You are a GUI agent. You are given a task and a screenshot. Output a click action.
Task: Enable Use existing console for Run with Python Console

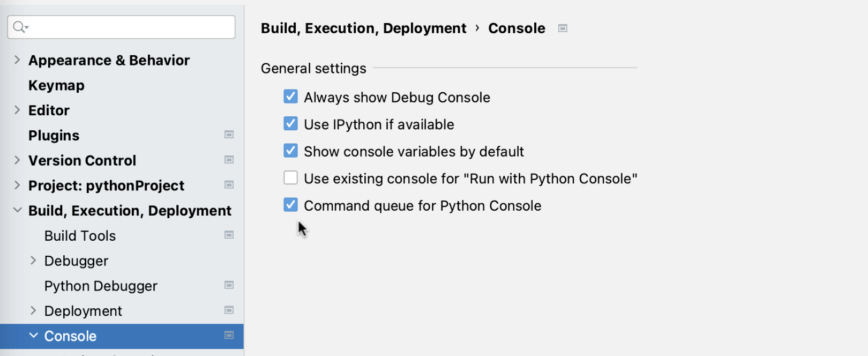[x=290, y=177]
